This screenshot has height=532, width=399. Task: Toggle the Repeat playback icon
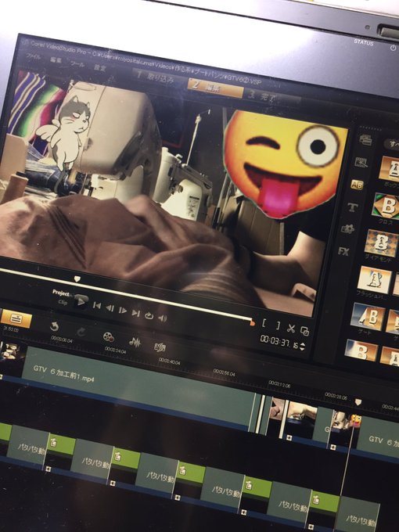149,315
